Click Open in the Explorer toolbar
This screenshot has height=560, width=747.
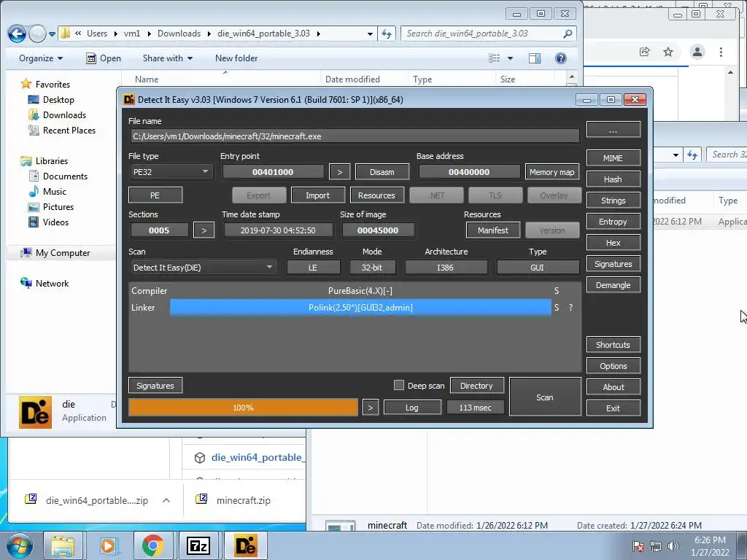(x=104, y=58)
